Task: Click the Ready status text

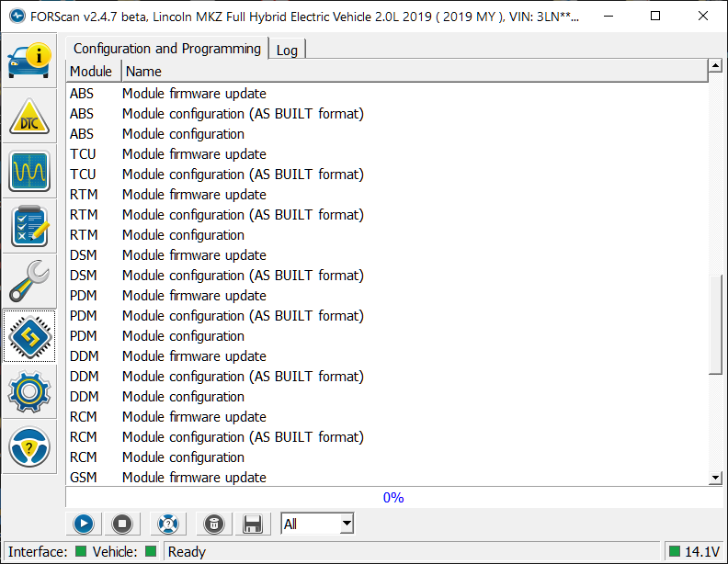Action: pos(187,552)
